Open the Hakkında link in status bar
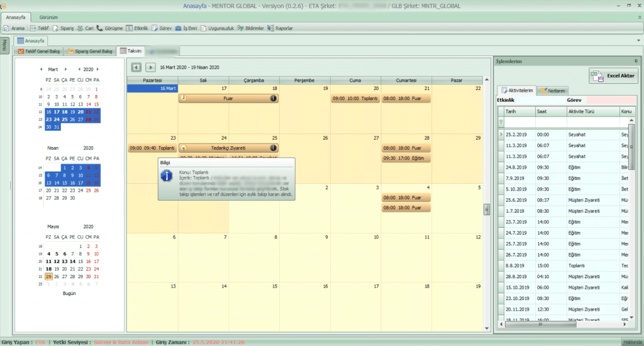The height and width of the screenshot is (346, 644). point(633,342)
